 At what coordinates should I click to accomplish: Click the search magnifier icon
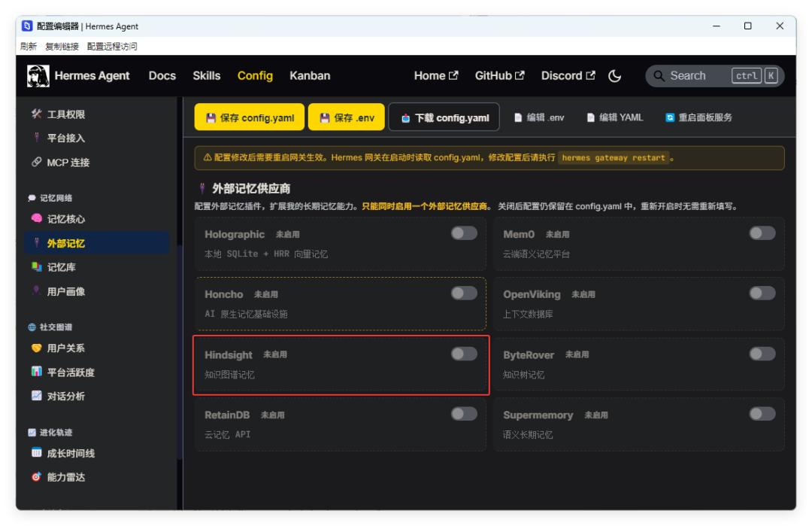click(x=659, y=76)
